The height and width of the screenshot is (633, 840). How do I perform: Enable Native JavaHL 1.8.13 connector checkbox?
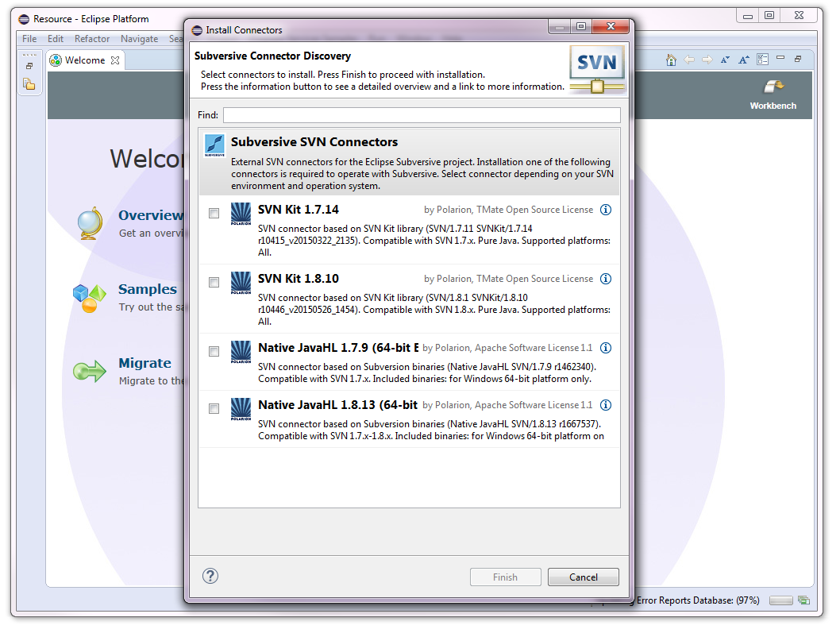214,409
